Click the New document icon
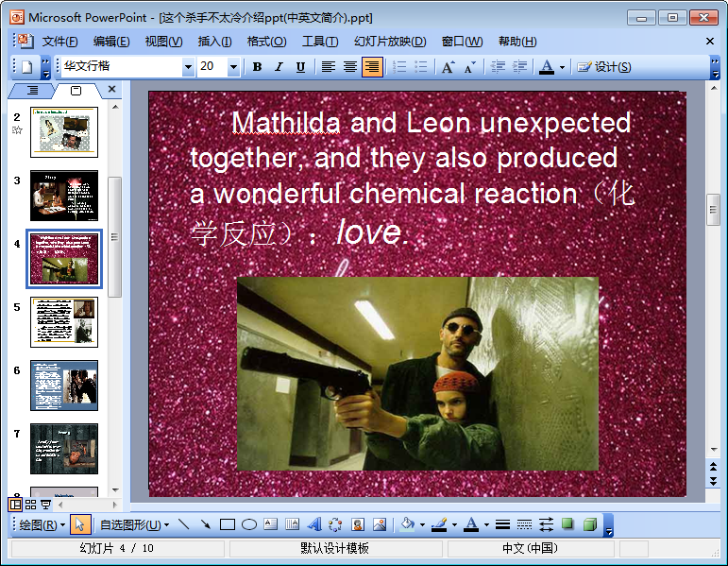The height and width of the screenshot is (566, 728). click(x=27, y=67)
